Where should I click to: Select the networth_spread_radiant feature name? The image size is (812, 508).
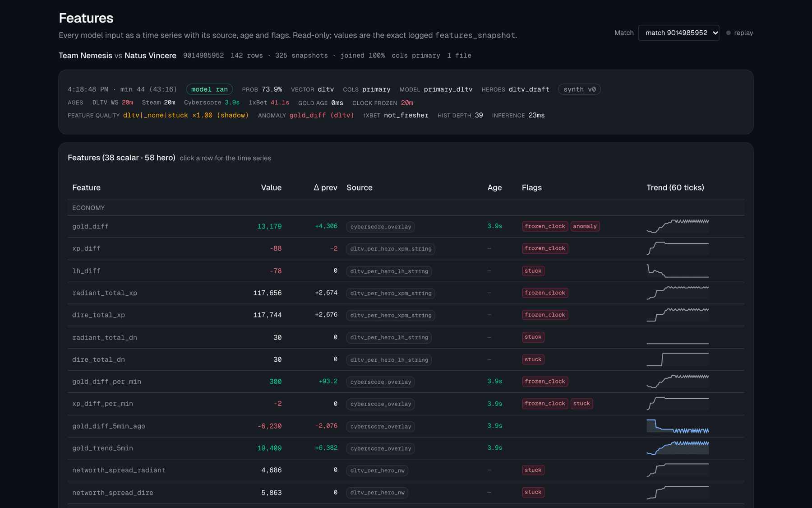point(119,470)
